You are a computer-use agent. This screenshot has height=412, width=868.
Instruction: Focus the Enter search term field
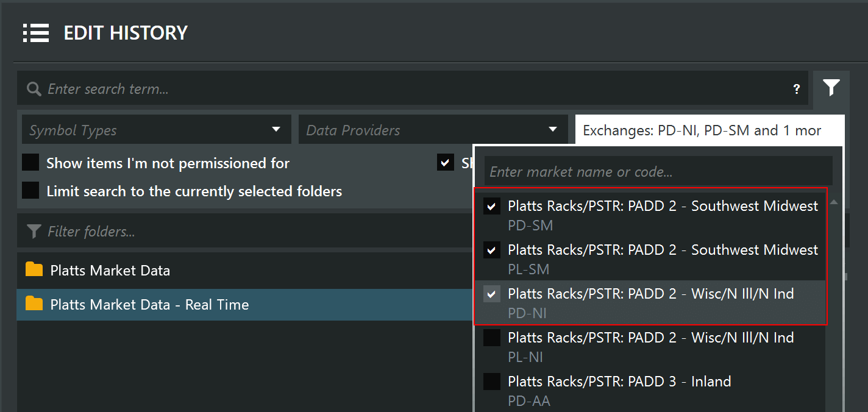point(413,89)
